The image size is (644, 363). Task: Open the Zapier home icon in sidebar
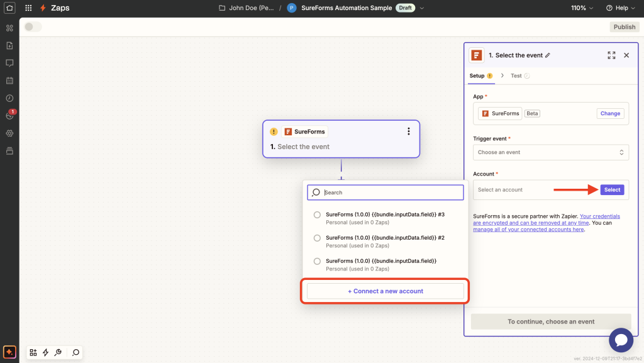9,8
